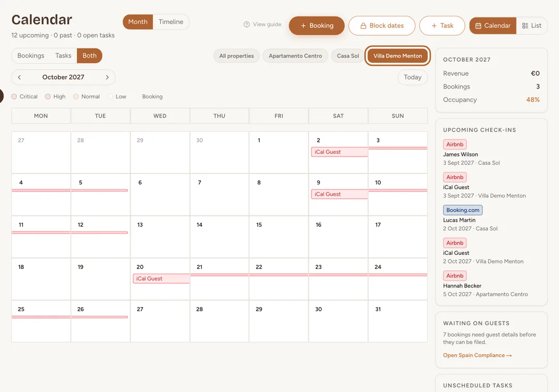
Task: Add a new Task
Action: click(442, 26)
